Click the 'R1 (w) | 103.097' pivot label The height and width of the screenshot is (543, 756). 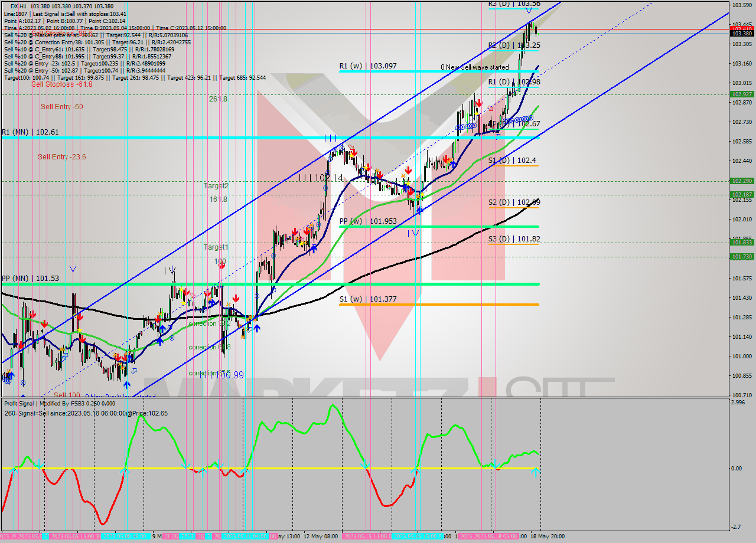point(367,66)
